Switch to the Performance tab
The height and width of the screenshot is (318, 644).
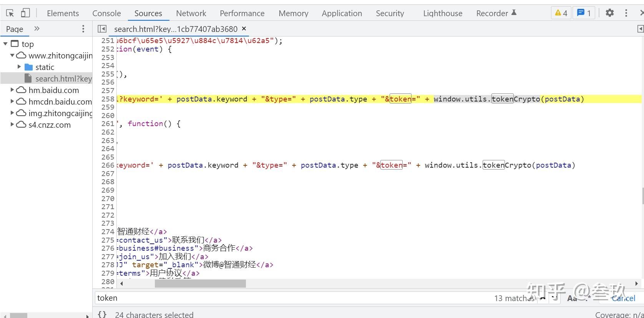coord(242,13)
